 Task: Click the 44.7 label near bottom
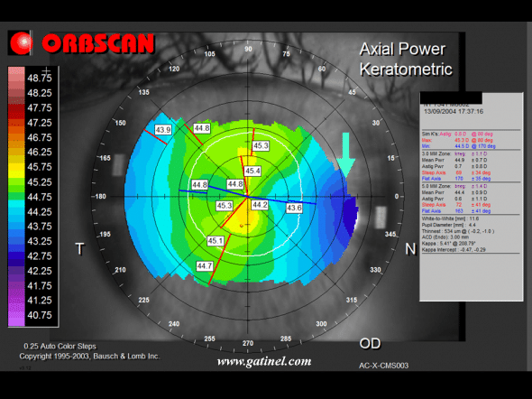[x=205, y=266]
